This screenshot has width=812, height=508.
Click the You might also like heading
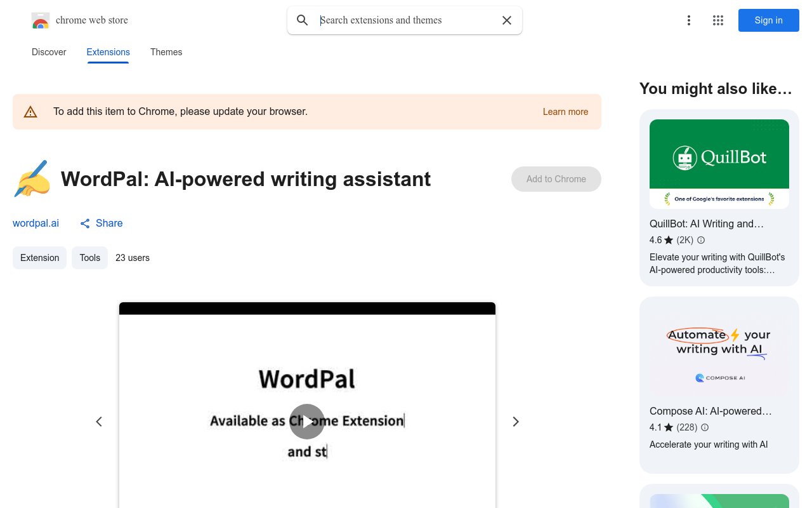[x=716, y=89]
